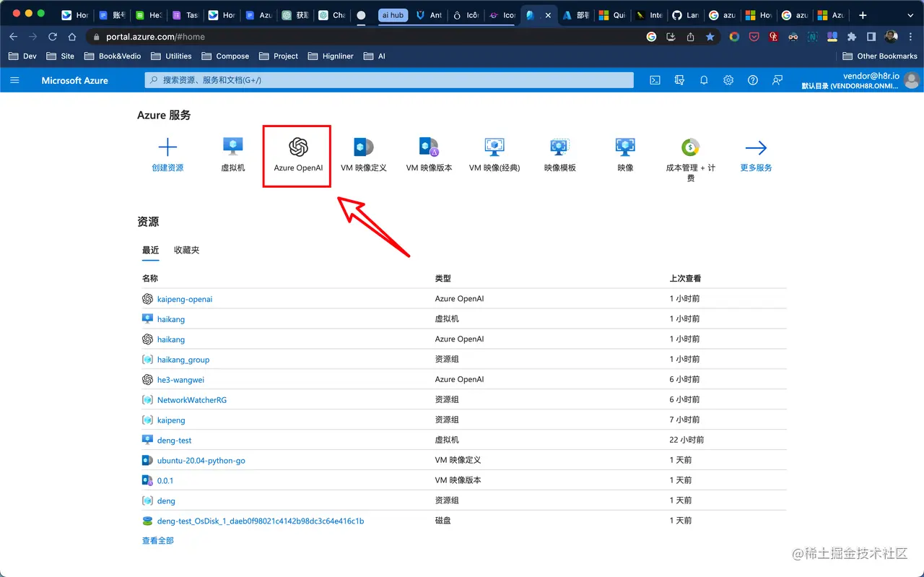Click the 查看全部 link
The height and width of the screenshot is (577, 924).
158,540
